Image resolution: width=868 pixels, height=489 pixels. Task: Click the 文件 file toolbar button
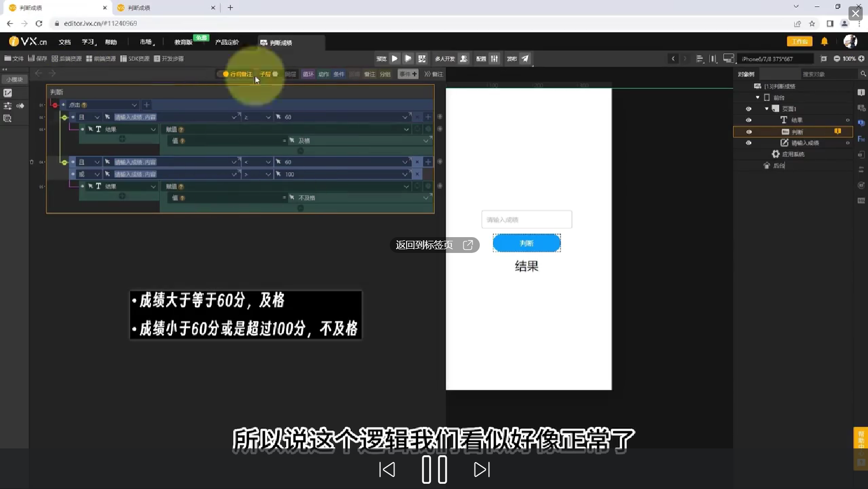(x=14, y=58)
